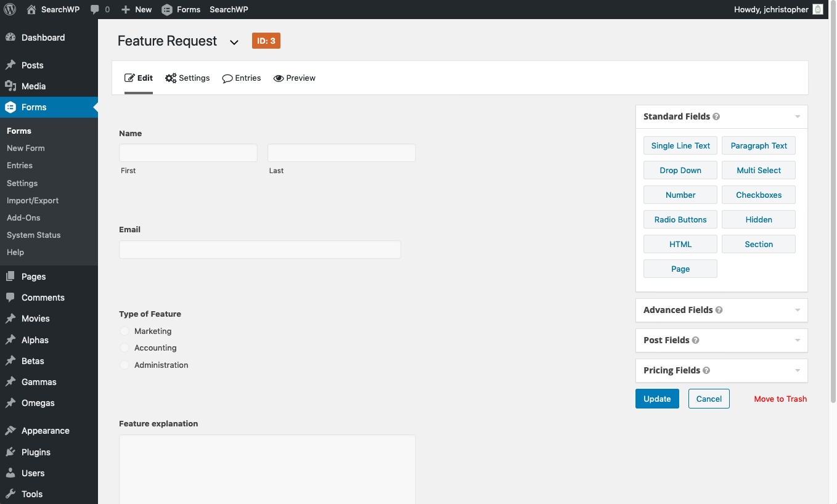Click the jchristopher avatar icon
This screenshot has width=837, height=504.
tap(818, 9)
